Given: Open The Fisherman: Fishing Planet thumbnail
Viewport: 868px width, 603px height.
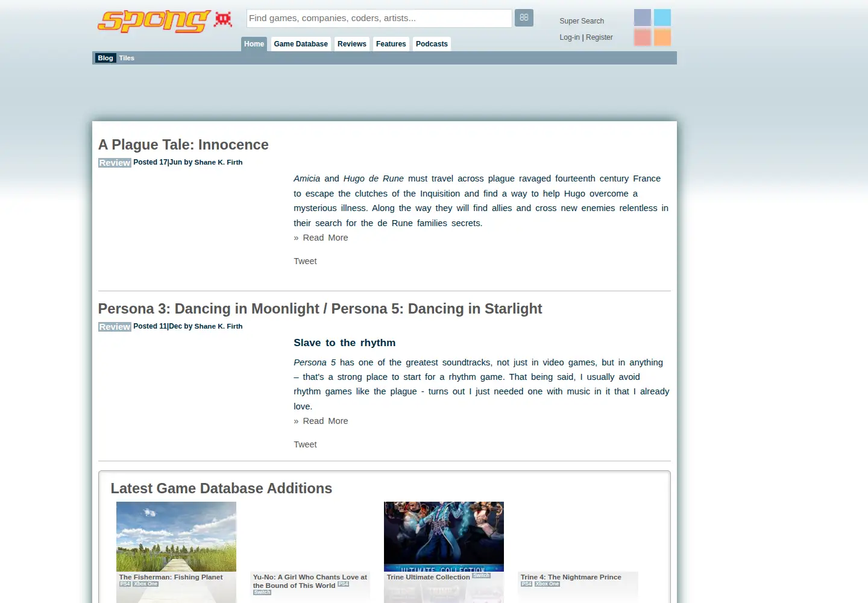Looking at the screenshot, I should (176, 537).
